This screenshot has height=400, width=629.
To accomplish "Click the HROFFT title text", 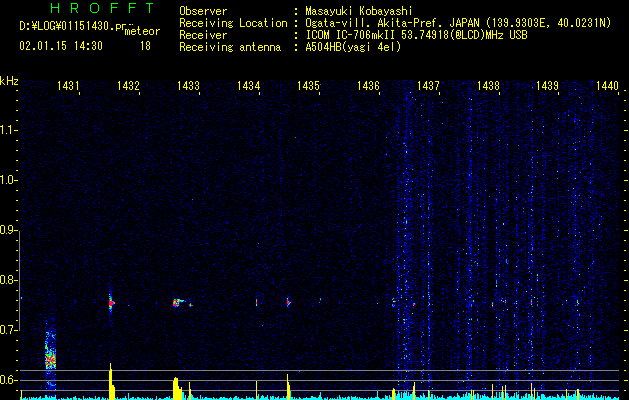I will (102, 8).
